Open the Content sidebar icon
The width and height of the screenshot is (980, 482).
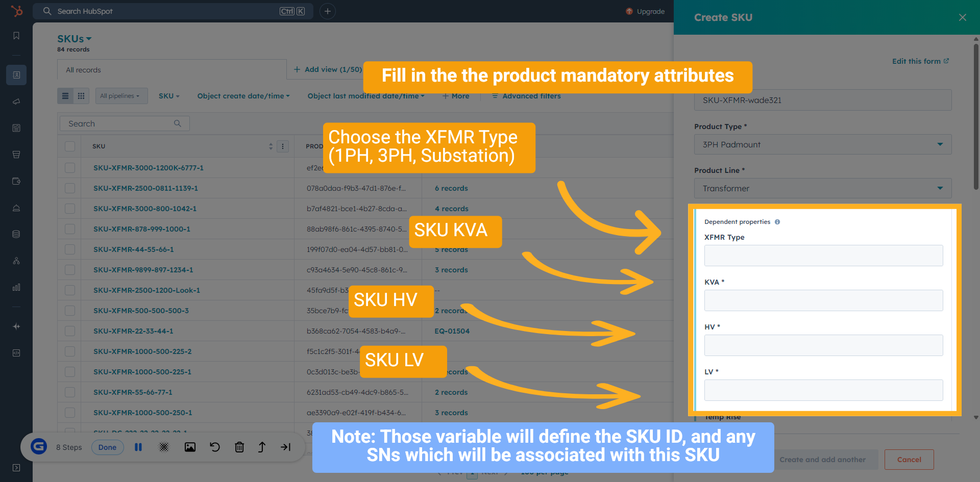tap(16, 128)
